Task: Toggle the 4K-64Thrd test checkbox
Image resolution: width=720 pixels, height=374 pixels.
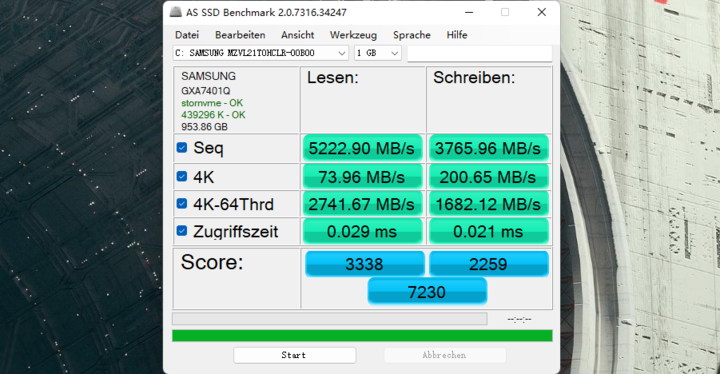Action: coord(182,204)
